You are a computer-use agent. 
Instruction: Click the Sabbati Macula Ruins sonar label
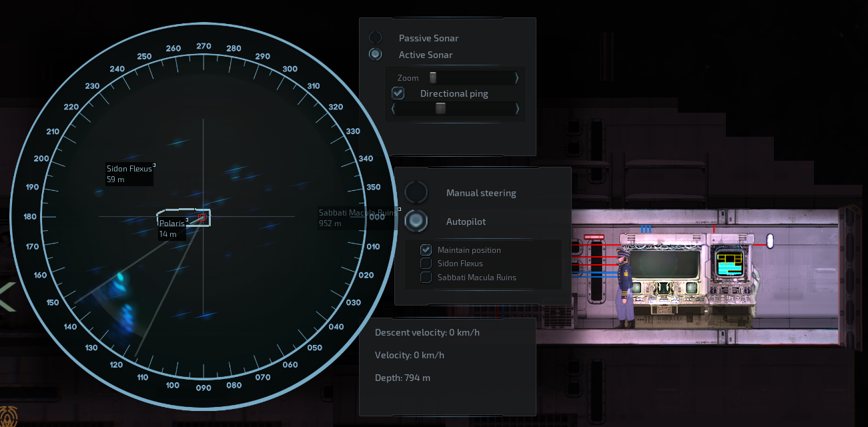tap(357, 218)
